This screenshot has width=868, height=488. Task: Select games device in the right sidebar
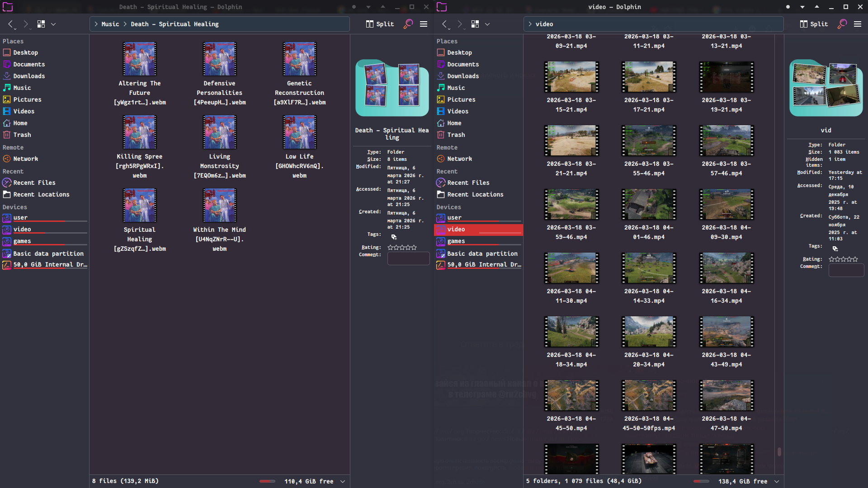click(x=456, y=241)
